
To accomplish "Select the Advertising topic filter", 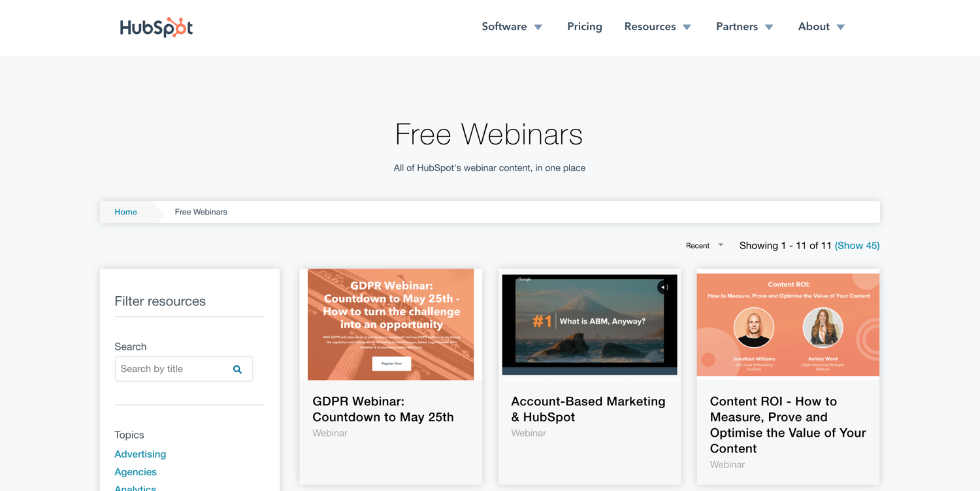I will pyautogui.click(x=140, y=454).
